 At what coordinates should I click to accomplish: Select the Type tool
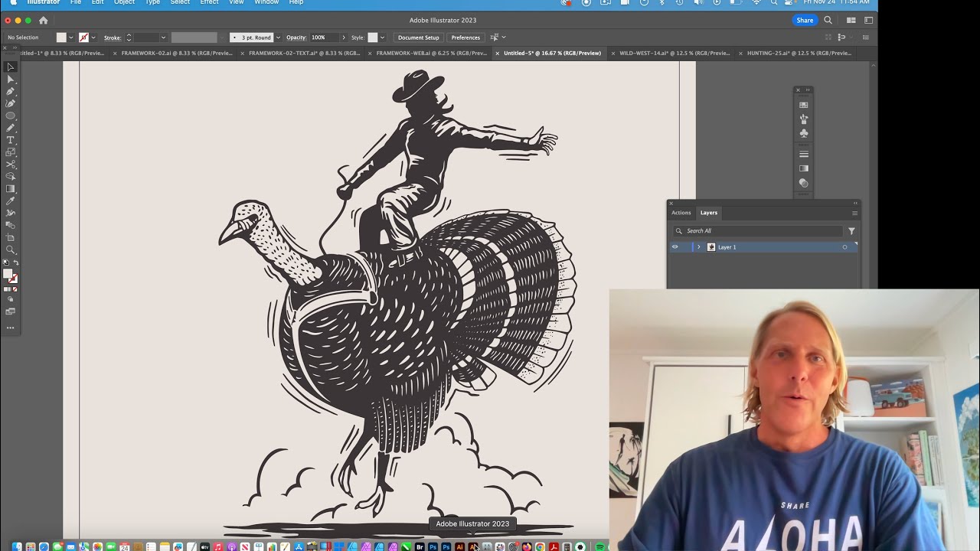[x=10, y=140]
